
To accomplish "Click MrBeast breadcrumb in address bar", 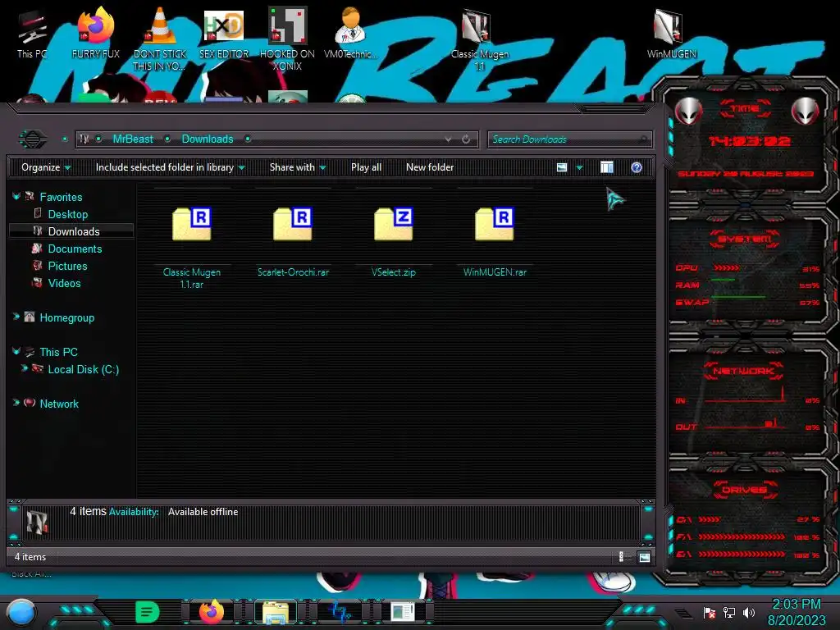I will coord(133,139).
